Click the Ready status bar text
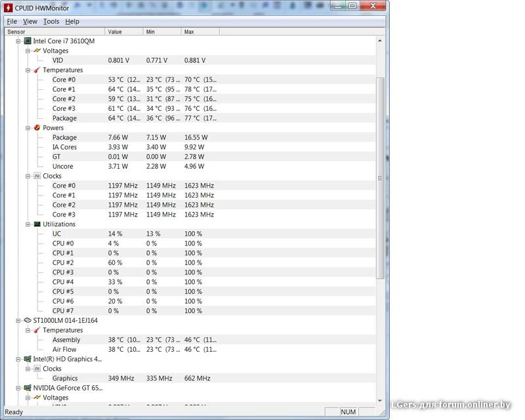The image size is (525, 420). pos(14,412)
